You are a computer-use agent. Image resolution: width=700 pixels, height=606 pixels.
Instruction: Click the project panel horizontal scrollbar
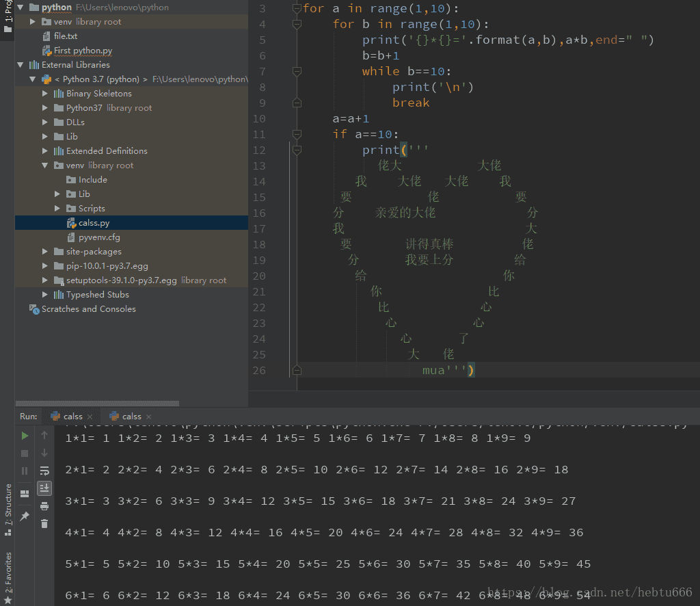pyautogui.click(x=97, y=404)
